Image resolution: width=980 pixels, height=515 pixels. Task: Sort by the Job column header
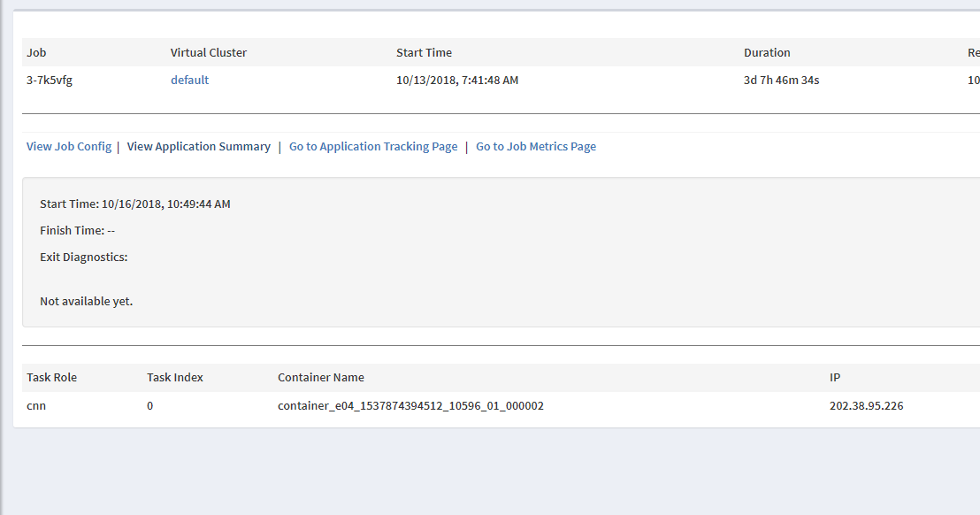[35, 52]
